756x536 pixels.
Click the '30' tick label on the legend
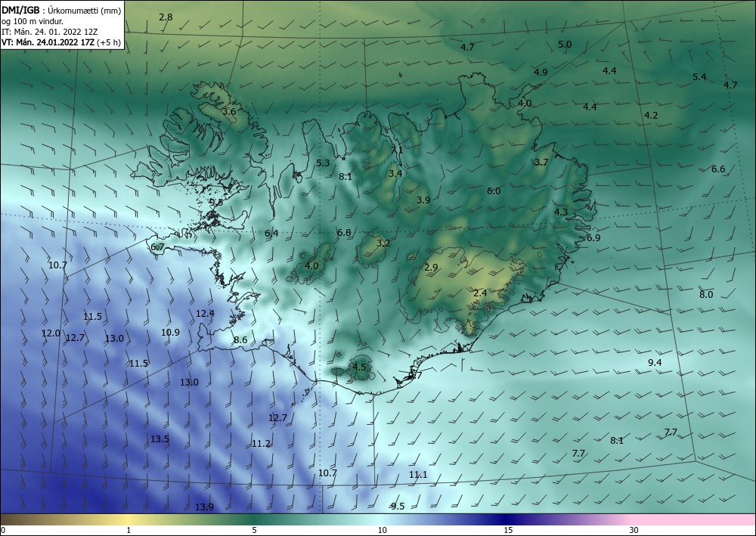(x=634, y=530)
